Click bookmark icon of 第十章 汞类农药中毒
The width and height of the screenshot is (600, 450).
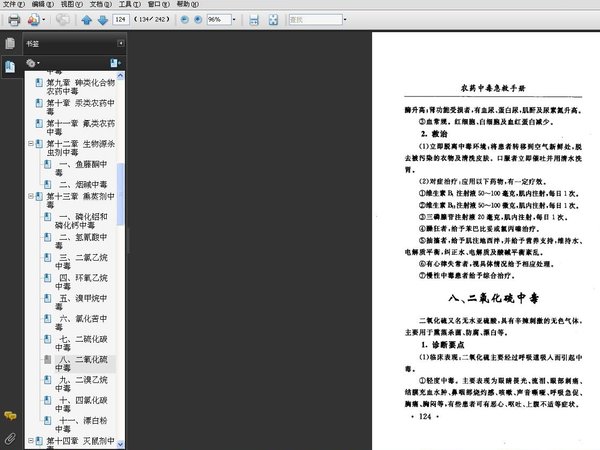[x=39, y=103]
